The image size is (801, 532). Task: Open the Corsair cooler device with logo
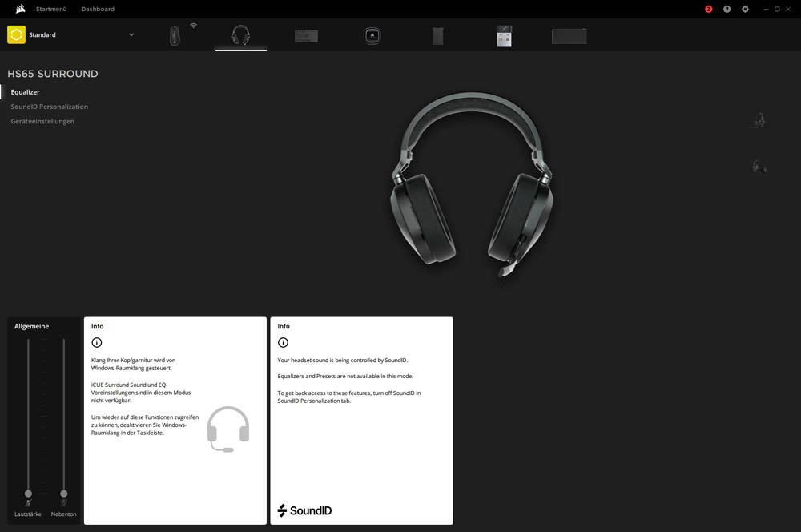(372, 36)
